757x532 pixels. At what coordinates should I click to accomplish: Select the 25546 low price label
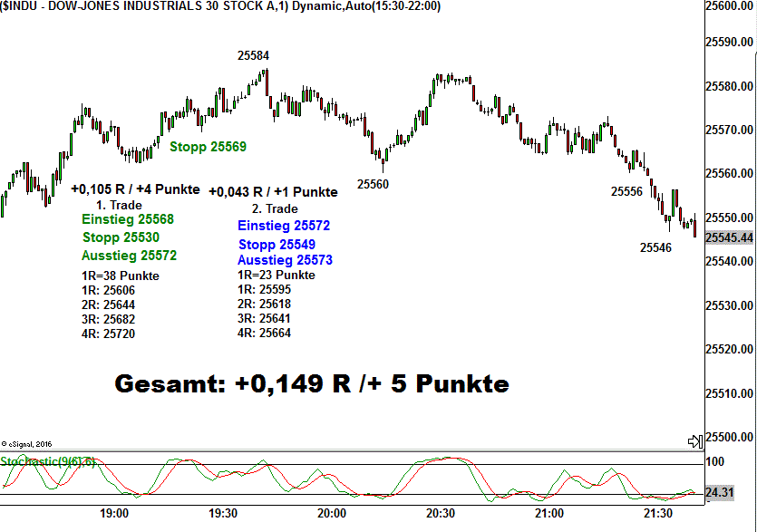(655, 247)
